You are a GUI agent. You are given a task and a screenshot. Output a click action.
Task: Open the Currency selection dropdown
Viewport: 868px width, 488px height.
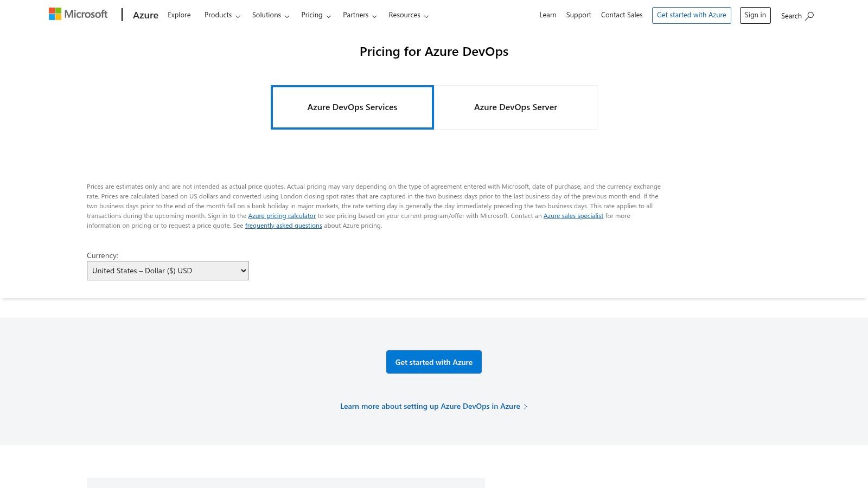167,270
